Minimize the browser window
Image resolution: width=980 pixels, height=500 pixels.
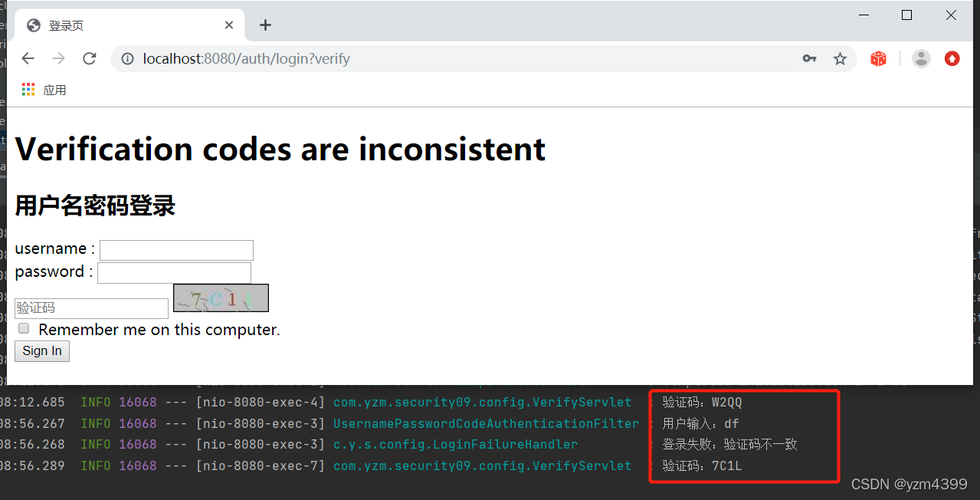[x=864, y=15]
